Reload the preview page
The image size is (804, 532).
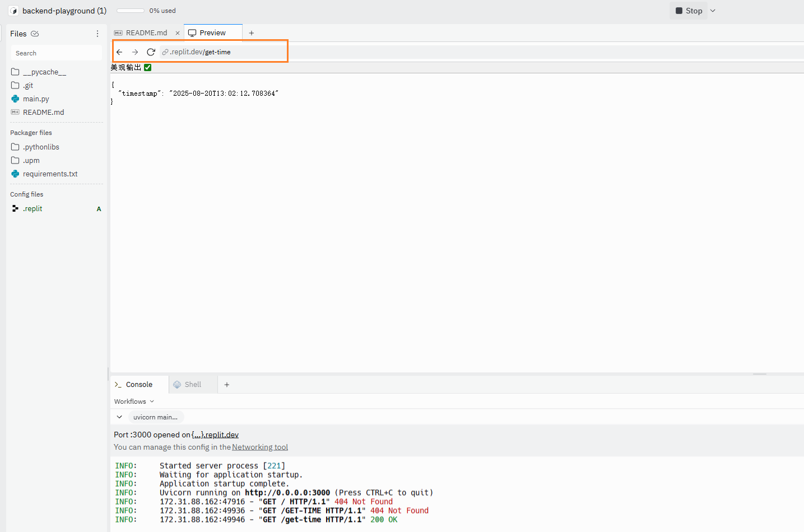coord(151,52)
